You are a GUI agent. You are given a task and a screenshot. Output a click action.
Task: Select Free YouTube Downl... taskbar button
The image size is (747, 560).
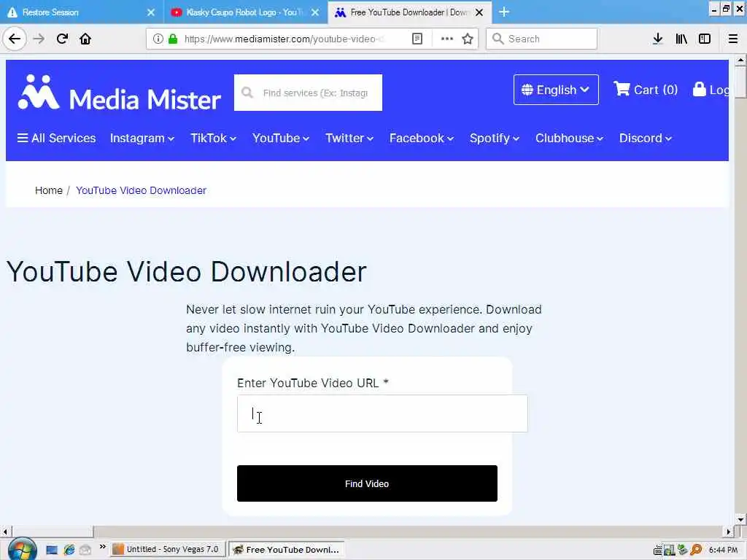(286, 550)
